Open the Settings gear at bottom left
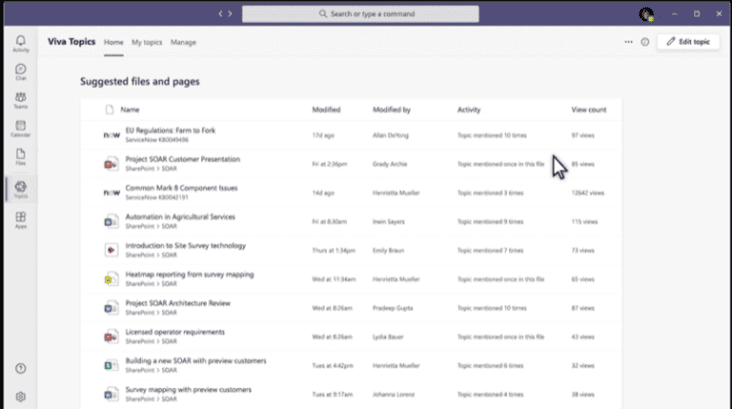The image size is (732, 409). coord(21,396)
